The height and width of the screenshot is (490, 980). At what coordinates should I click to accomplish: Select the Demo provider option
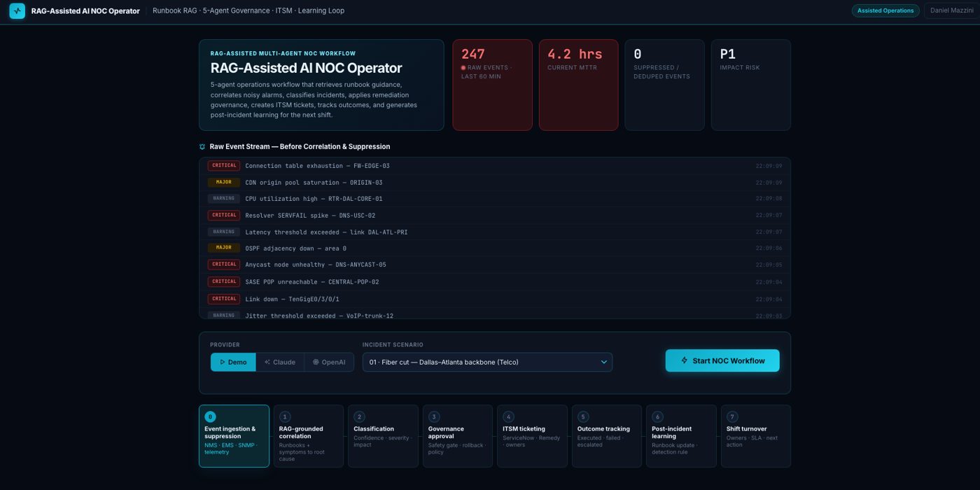pos(233,362)
